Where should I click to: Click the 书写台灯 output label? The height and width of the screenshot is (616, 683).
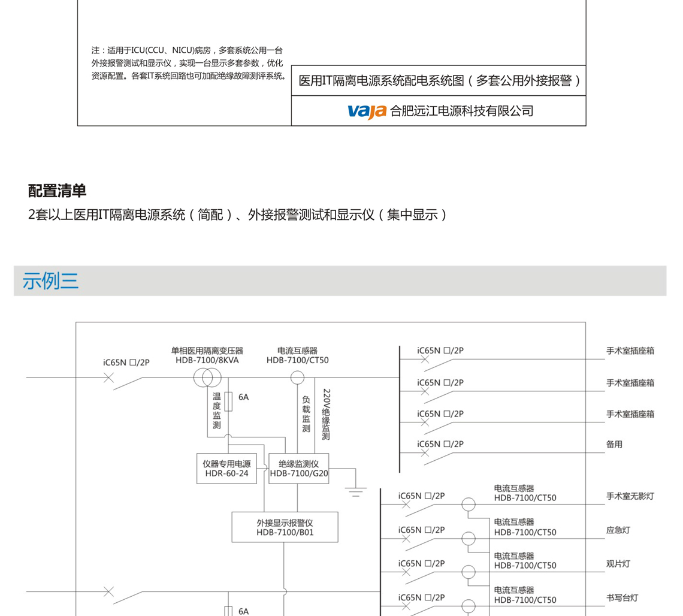(x=622, y=597)
